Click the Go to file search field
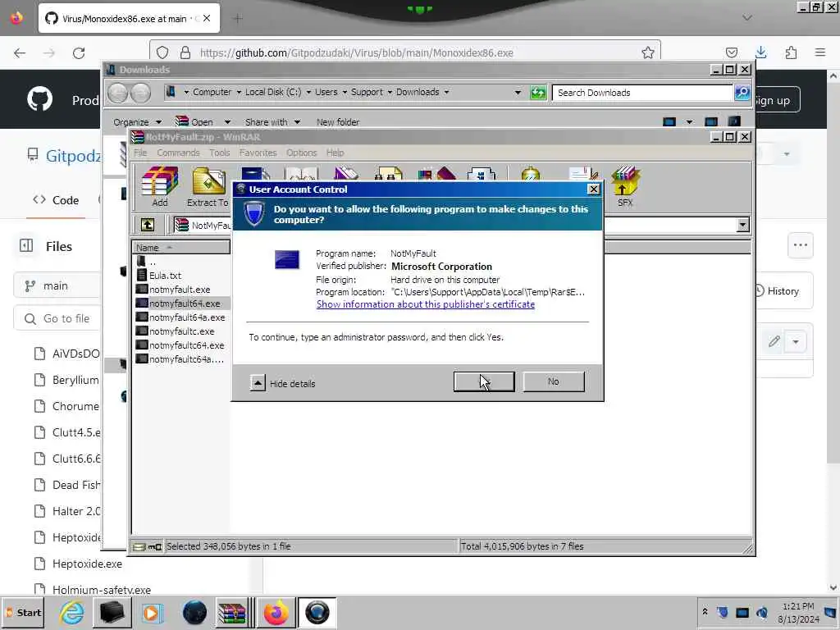The width and height of the screenshot is (840, 630). click(x=57, y=318)
